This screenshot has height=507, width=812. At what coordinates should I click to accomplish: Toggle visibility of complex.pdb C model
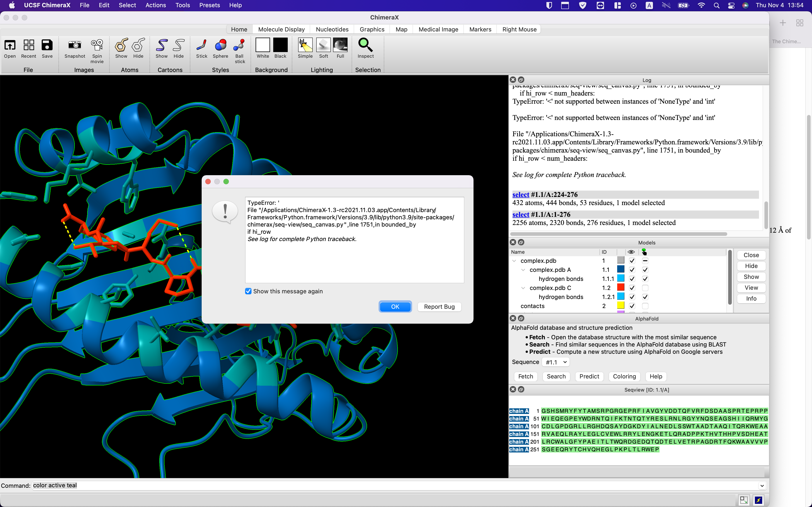point(632,288)
